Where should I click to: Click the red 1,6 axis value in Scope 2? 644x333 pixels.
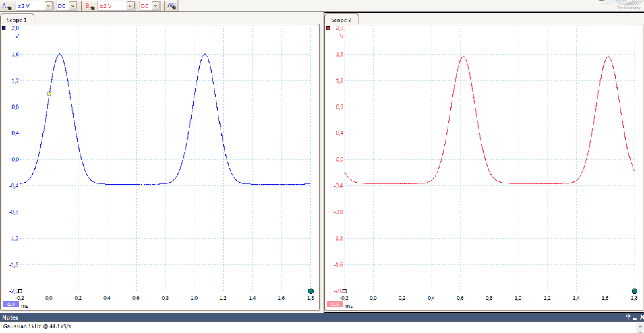pyautogui.click(x=340, y=54)
